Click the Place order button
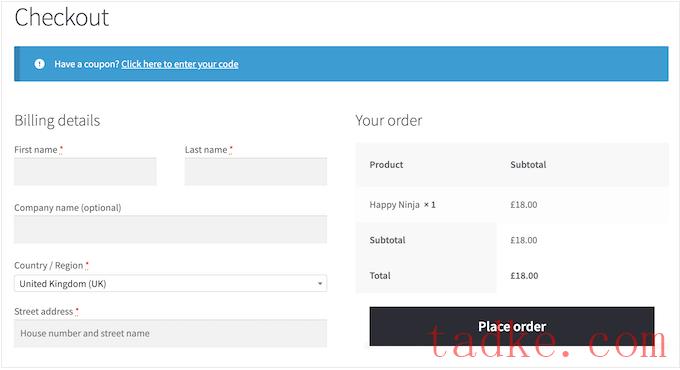 pyautogui.click(x=512, y=327)
